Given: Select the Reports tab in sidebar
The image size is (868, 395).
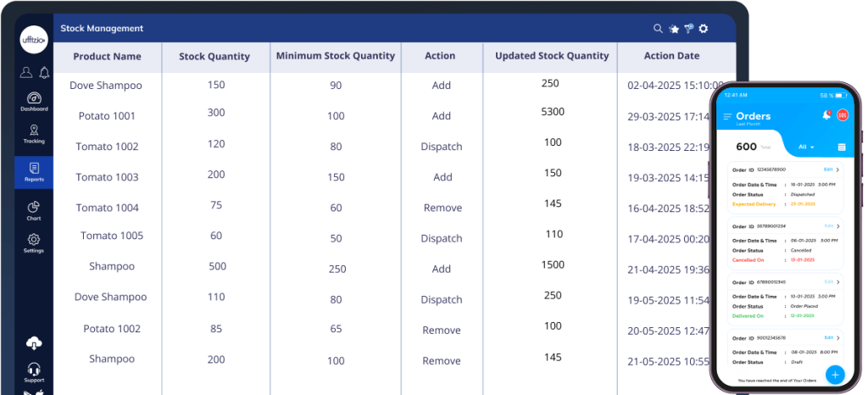Looking at the screenshot, I should [34, 172].
